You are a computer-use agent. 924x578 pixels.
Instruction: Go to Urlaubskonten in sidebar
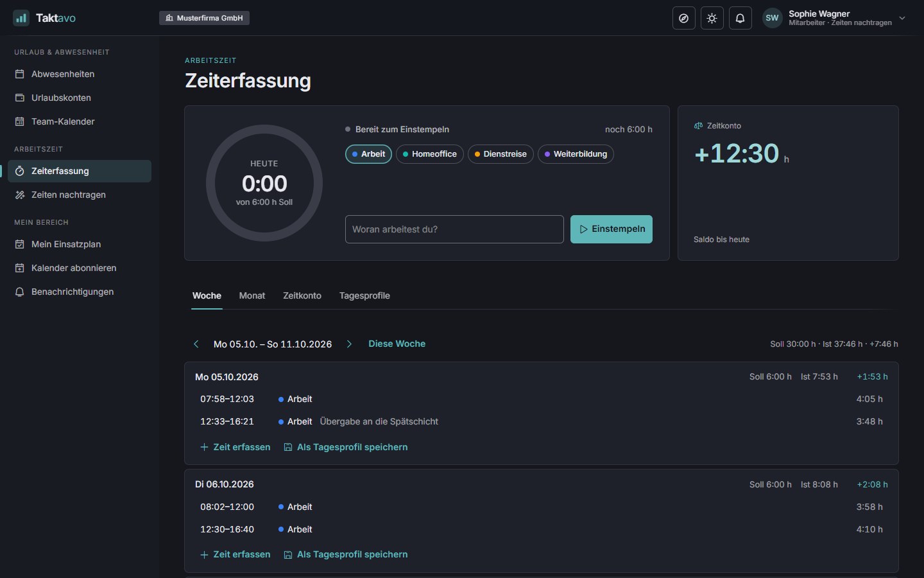80,98
